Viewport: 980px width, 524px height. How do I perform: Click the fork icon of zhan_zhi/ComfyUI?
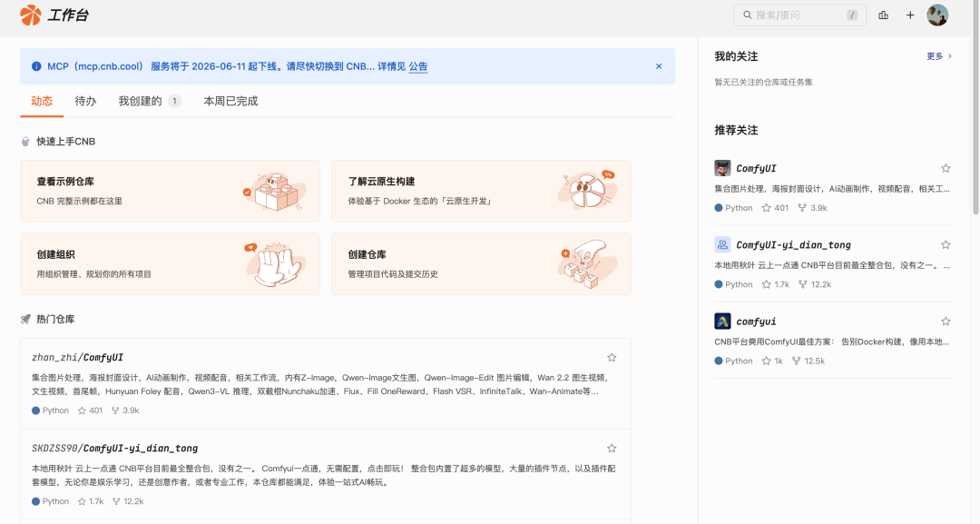115,410
